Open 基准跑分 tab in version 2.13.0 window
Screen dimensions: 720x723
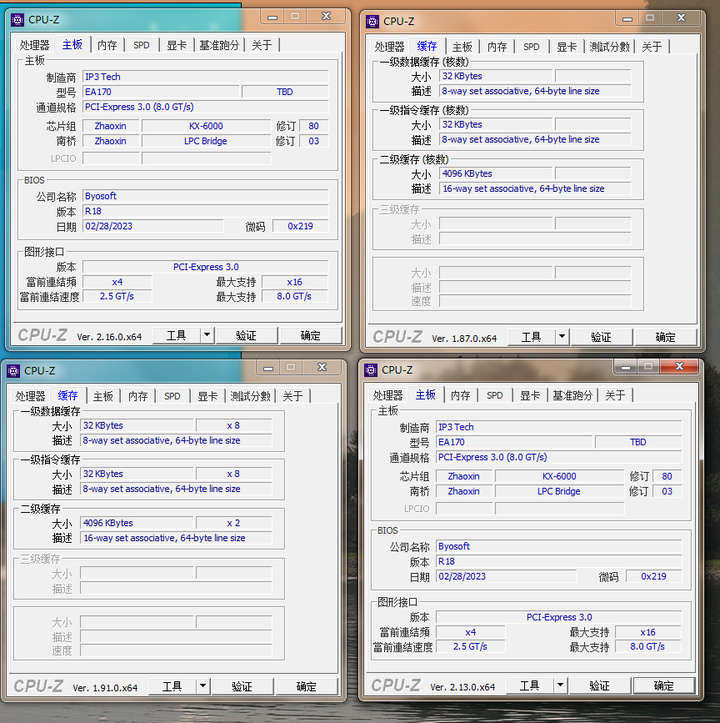click(572, 395)
